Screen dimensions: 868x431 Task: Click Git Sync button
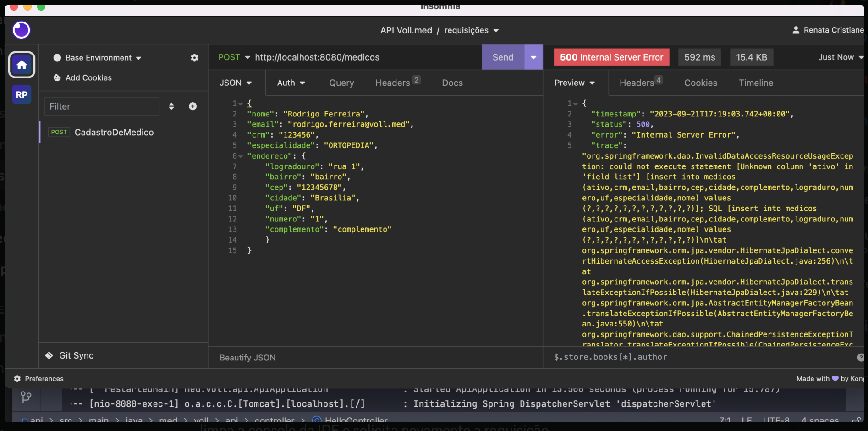(x=70, y=355)
